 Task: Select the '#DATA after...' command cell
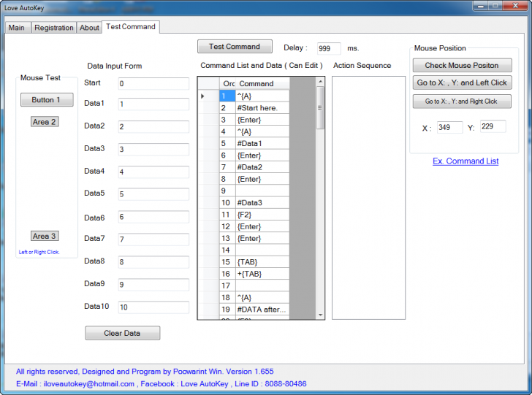[x=262, y=310]
